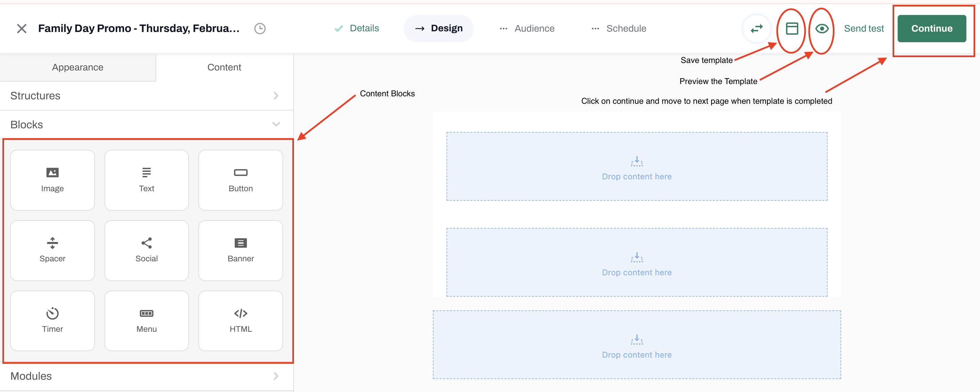Image resolution: width=980 pixels, height=392 pixels.
Task: Collapse the Blocks section
Action: pyautogui.click(x=146, y=125)
